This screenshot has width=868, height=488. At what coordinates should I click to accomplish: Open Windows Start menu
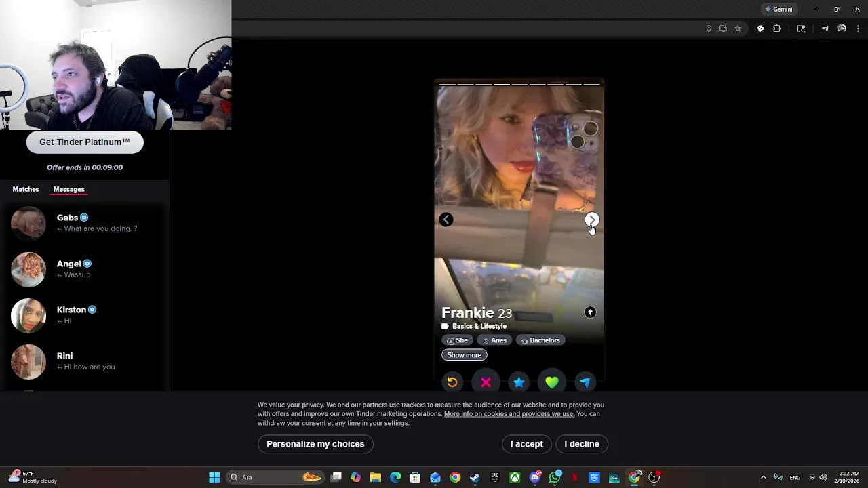tap(214, 477)
